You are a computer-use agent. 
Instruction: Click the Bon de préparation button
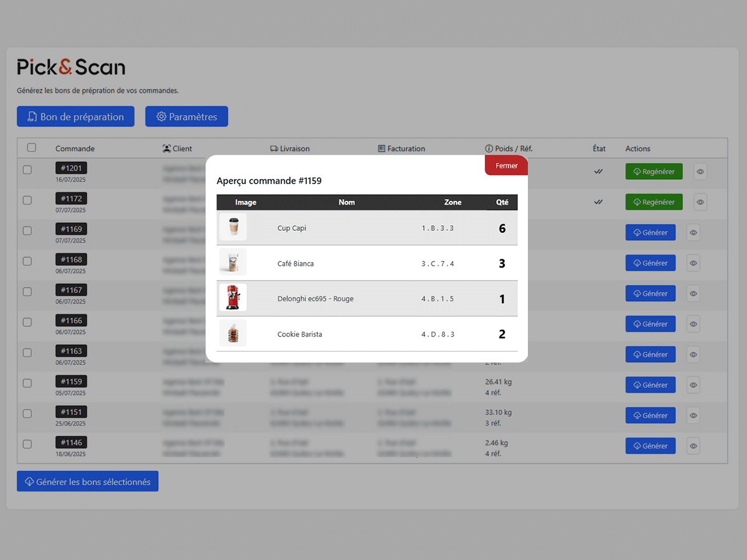[x=75, y=117]
